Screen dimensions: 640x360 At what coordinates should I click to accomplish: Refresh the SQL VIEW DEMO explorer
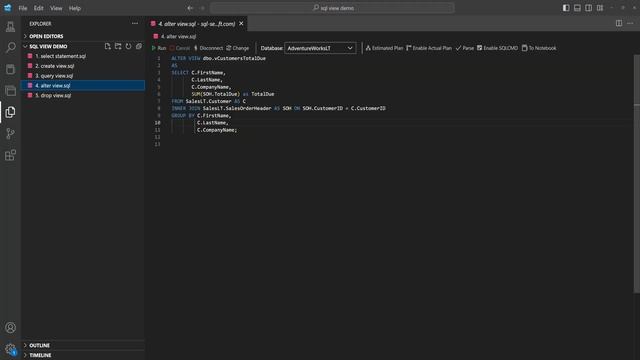pyautogui.click(x=129, y=47)
